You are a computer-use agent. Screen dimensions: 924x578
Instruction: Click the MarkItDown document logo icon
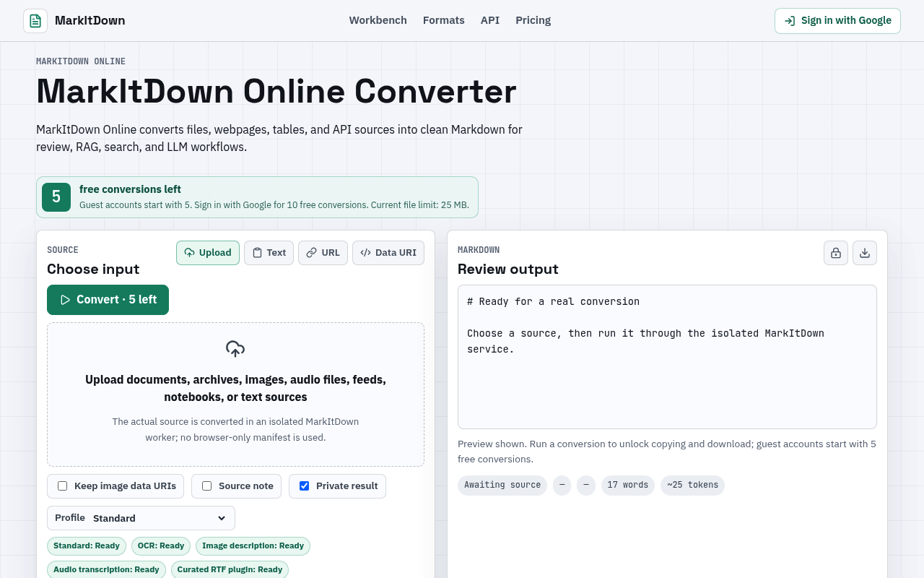click(35, 21)
